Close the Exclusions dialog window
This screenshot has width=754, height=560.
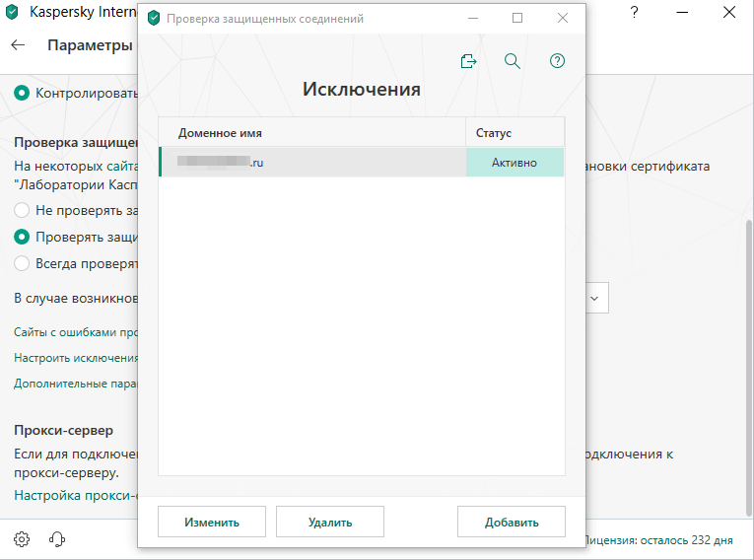coord(563,19)
